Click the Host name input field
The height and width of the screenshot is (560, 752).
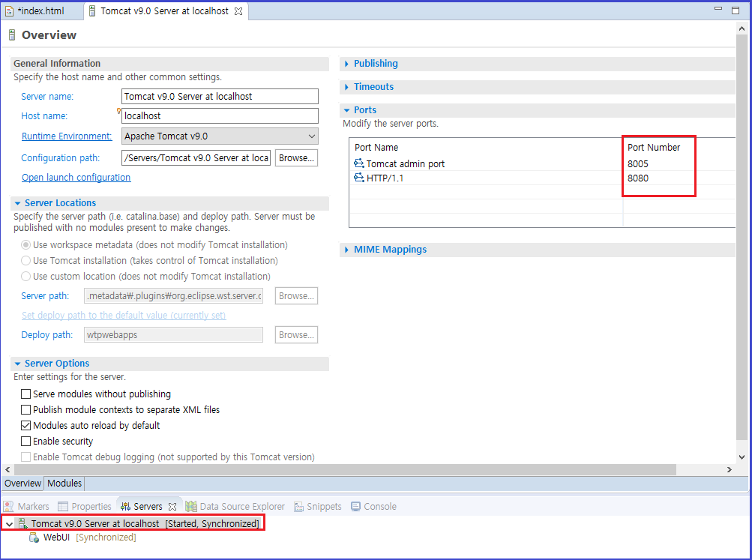(220, 116)
